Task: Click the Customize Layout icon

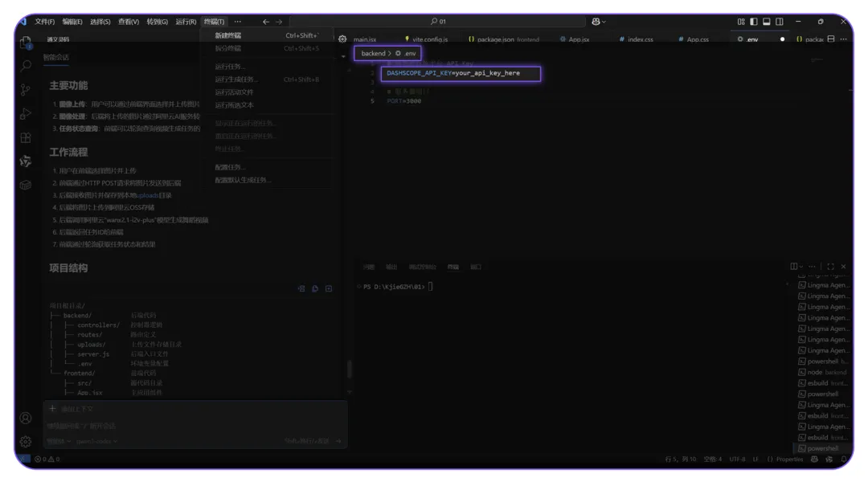Action: coord(741,22)
